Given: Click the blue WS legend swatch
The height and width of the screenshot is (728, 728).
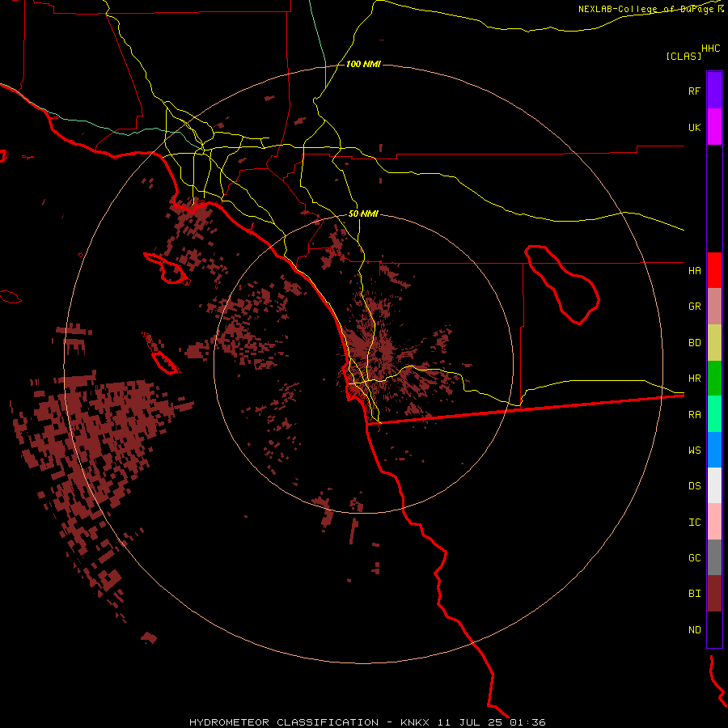Looking at the screenshot, I should coord(714,450).
